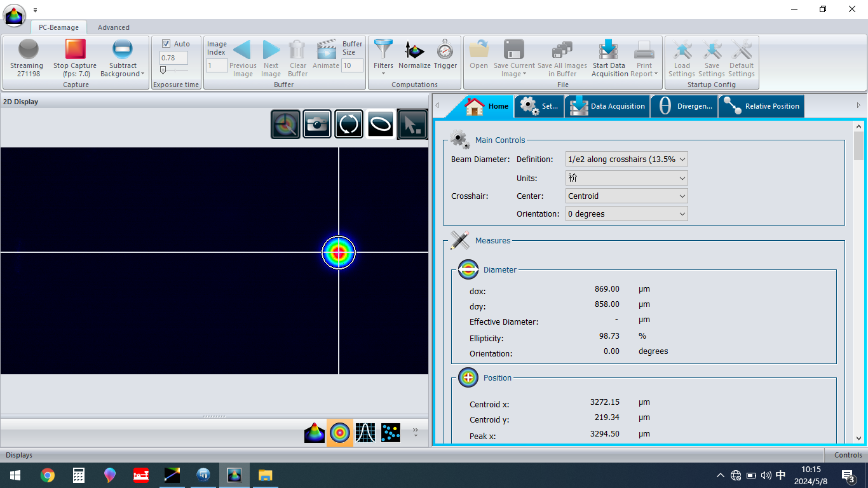Click the exposure time slider

click(x=173, y=71)
